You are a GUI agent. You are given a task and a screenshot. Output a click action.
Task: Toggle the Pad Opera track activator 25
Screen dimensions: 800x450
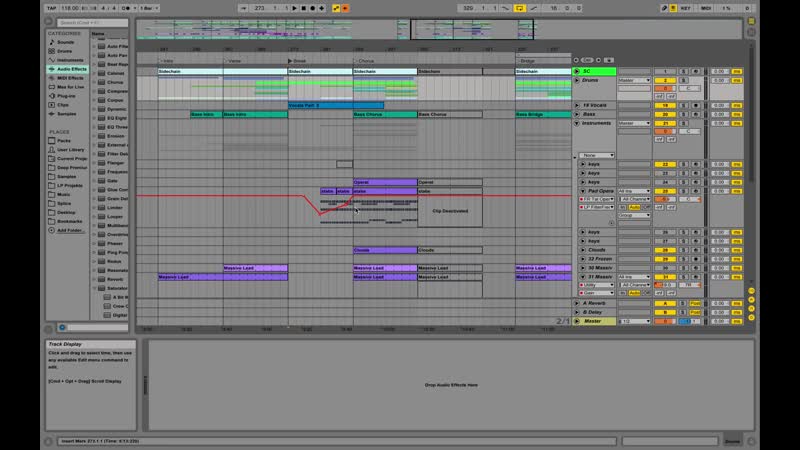[665, 191]
